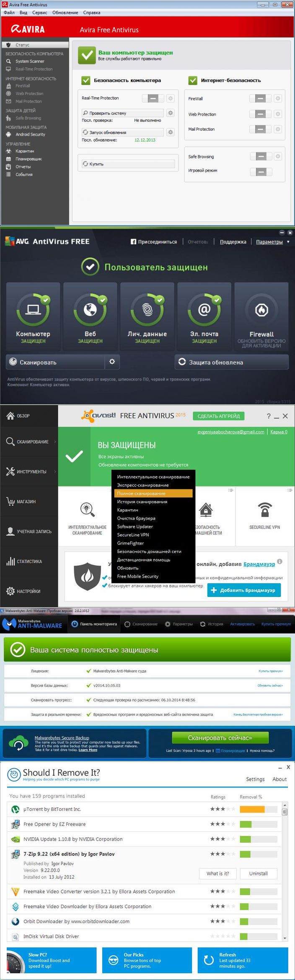The width and height of the screenshot is (295, 980).
Task: Click AVG Защита обновлена button
Action: (232, 362)
